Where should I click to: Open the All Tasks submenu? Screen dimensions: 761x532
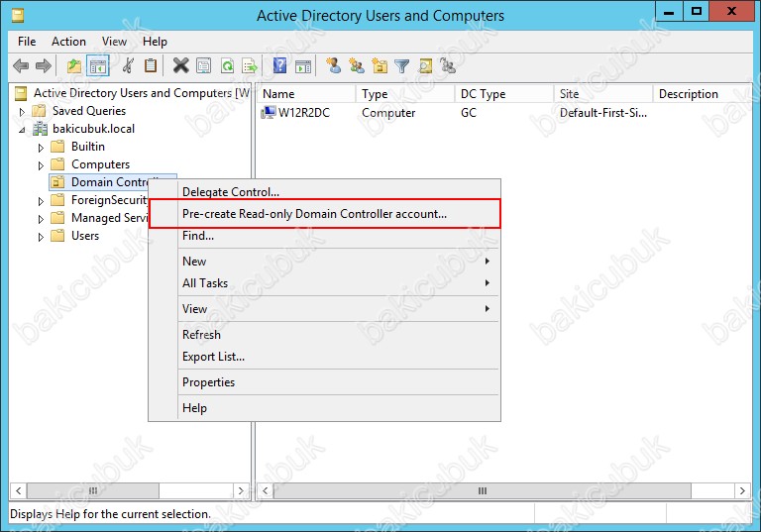325,283
